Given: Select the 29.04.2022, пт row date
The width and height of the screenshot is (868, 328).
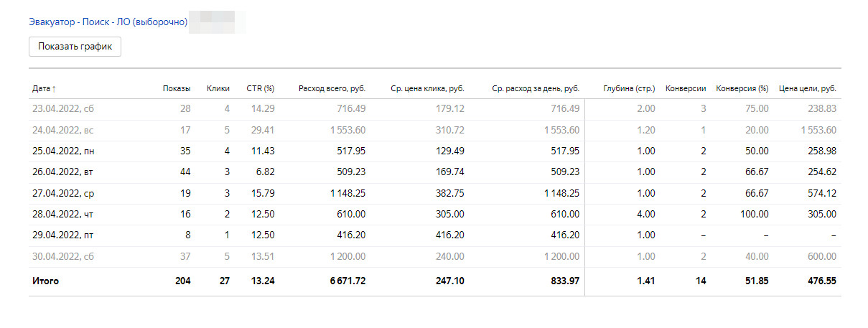Looking at the screenshot, I should point(64,235).
